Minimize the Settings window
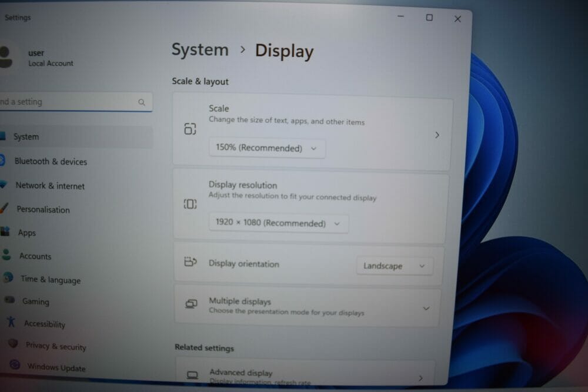The image size is (588, 392). (x=400, y=16)
